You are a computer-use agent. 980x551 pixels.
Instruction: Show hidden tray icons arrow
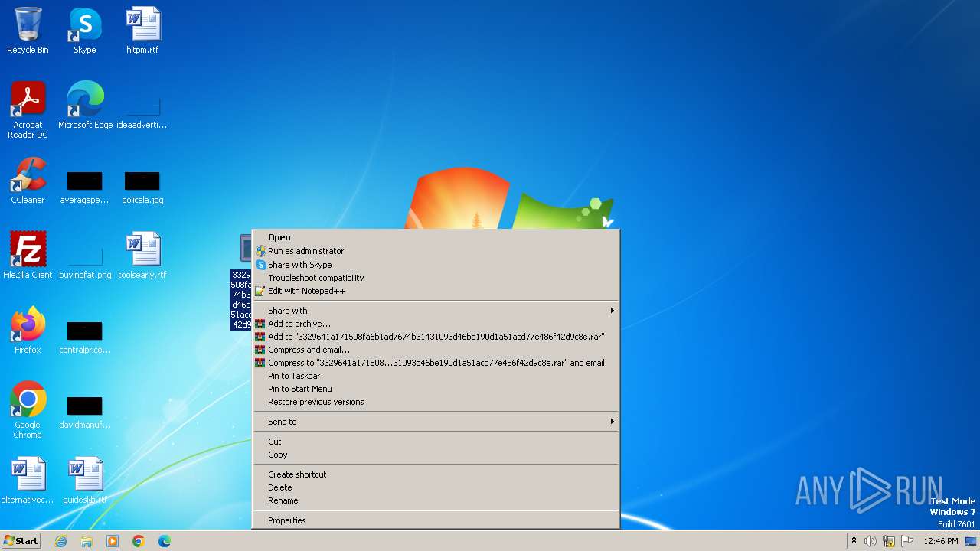click(x=854, y=541)
